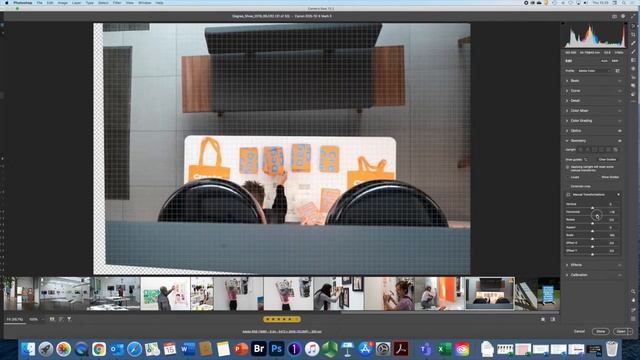Click the Open button
Viewport: 640px width, 360px height.
[x=621, y=331]
